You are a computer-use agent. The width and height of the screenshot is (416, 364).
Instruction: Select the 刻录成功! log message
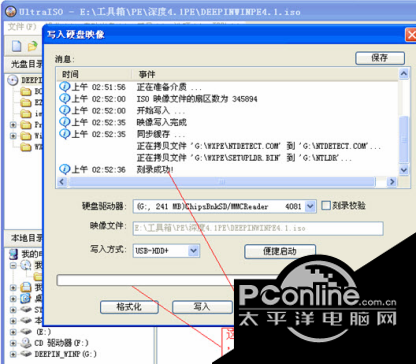[155, 170]
